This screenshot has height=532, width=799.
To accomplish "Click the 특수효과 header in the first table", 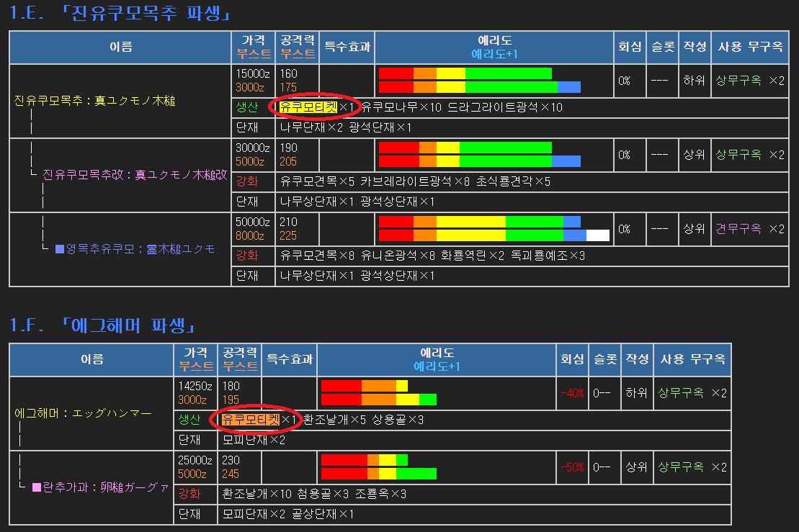I will coord(347,48).
